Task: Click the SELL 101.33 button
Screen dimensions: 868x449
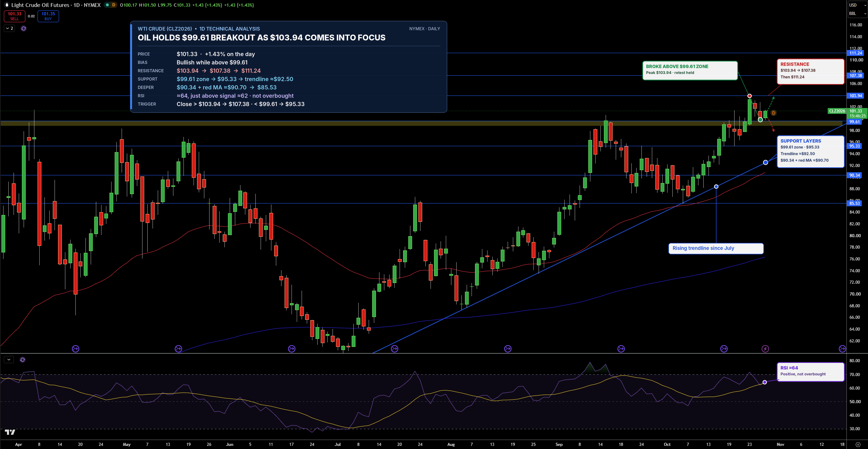Action: pos(15,16)
